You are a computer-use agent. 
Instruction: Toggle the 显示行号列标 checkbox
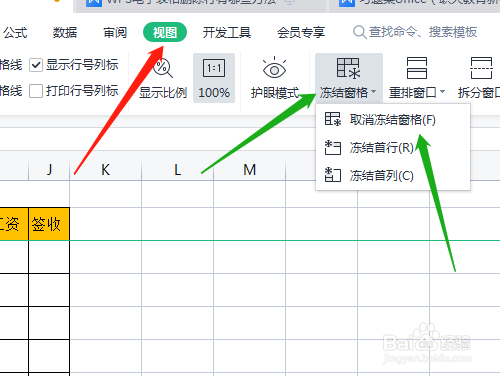(x=36, y=65)
